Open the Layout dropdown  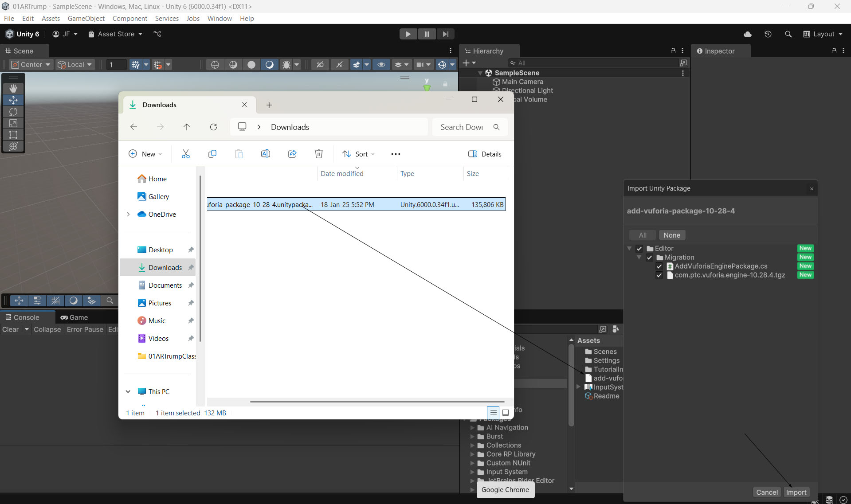(x=823, y=34)
